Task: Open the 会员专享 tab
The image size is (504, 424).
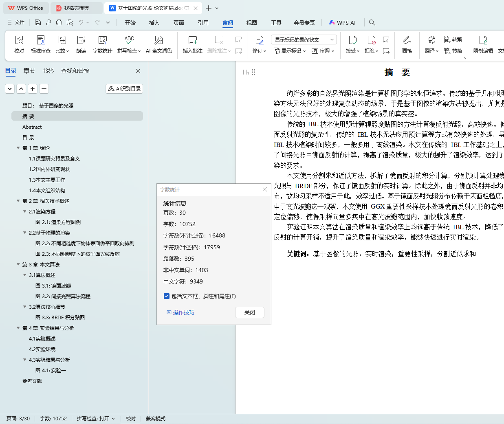Action: [x=304, y=23]
